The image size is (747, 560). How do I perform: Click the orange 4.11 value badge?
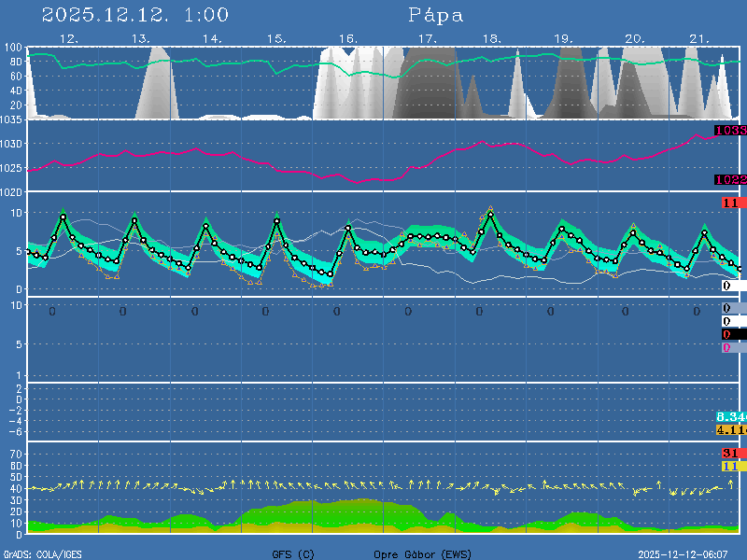(x=730, y=429)
